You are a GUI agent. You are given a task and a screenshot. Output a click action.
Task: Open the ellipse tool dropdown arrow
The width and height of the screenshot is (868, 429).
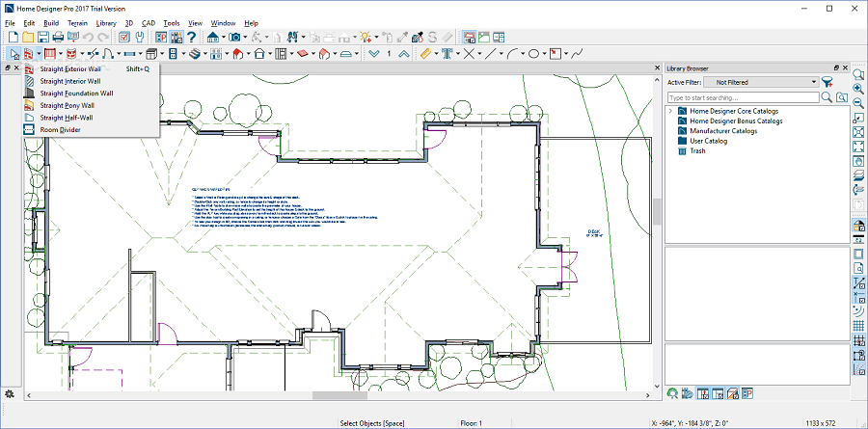click(x=544, y=54)
